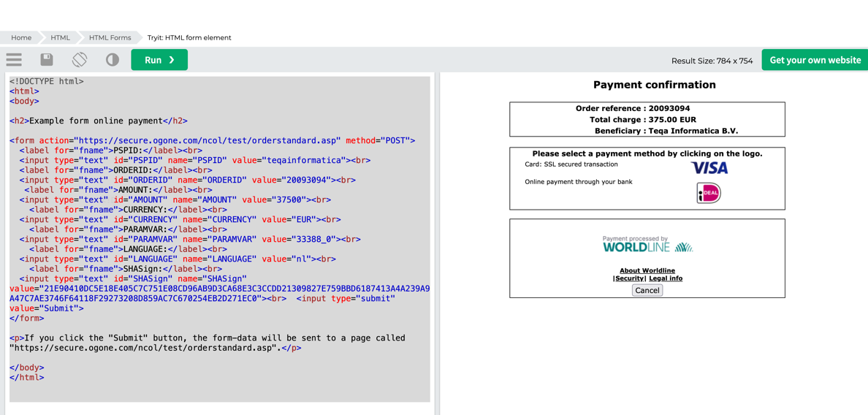Choose the VISA payment logo
The image size is (868, 415).
pos(709,168)
